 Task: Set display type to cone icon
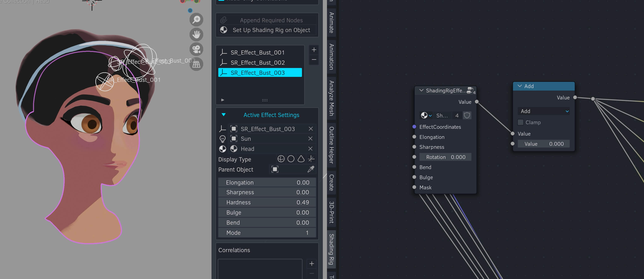point(301,159)
